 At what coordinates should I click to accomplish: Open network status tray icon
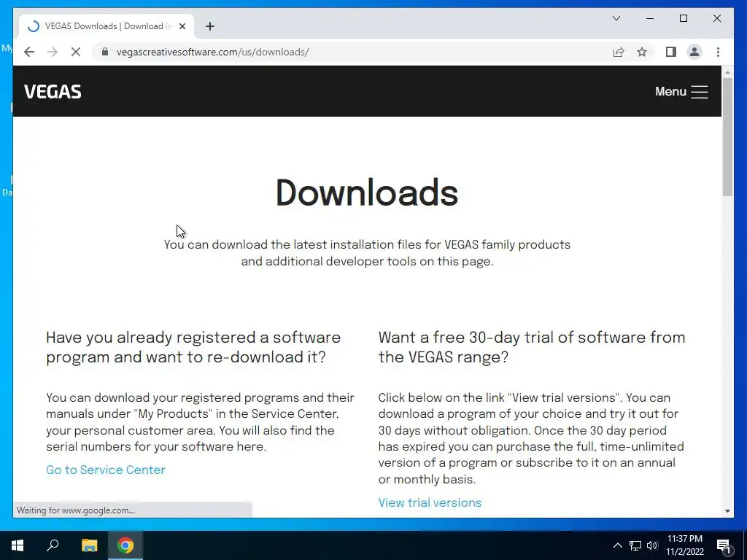coord(635,545)
